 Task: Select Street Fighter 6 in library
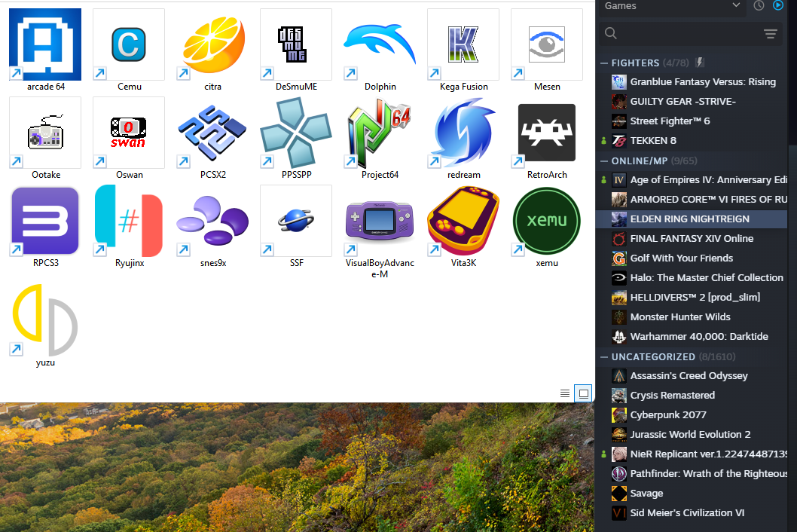(x=692, y=121)
